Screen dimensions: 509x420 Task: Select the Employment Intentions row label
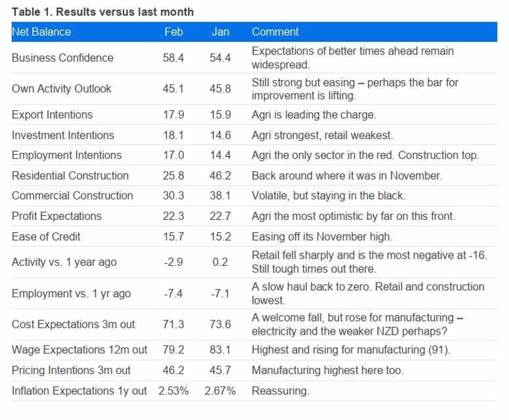pos(66,156)
